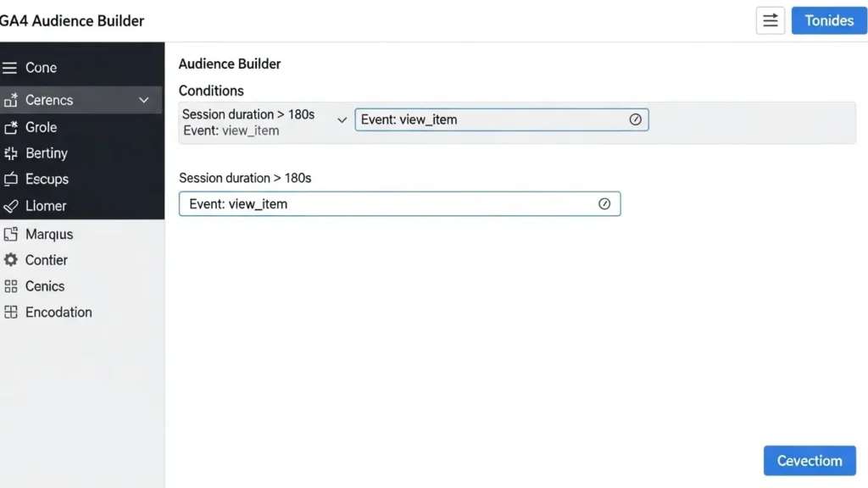Viewport: 868px width, 488px height.
Task: Click the hamburger icon next to Cone
Action: pyautogui.click(x=10, y=68)
